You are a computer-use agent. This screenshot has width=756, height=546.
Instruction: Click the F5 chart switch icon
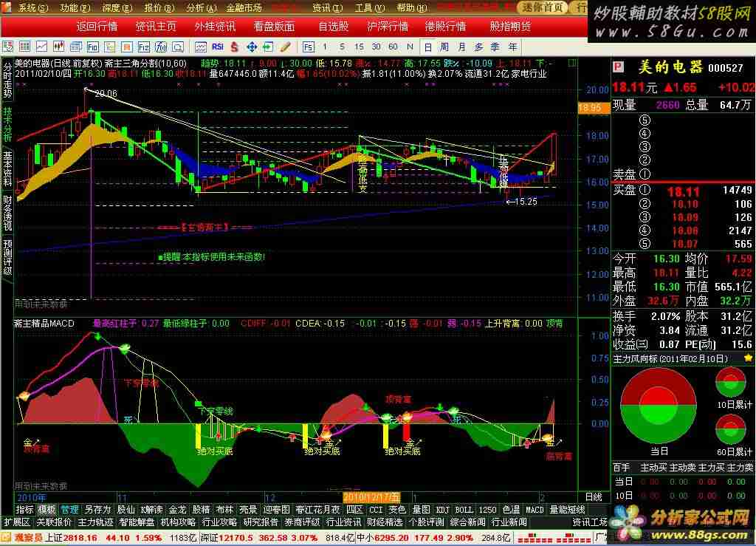point(308,47)
